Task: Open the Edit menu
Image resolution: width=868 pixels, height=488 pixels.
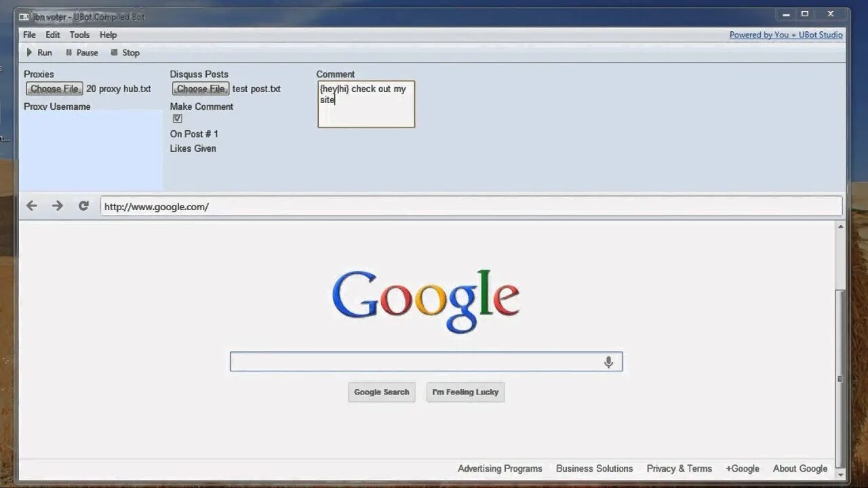Action: 53,35
